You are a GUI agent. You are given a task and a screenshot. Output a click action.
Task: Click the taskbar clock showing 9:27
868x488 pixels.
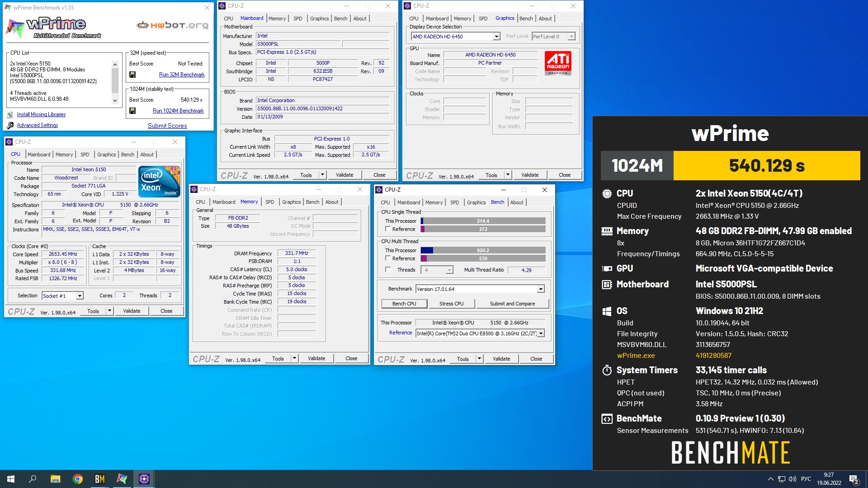coord(829,479)
